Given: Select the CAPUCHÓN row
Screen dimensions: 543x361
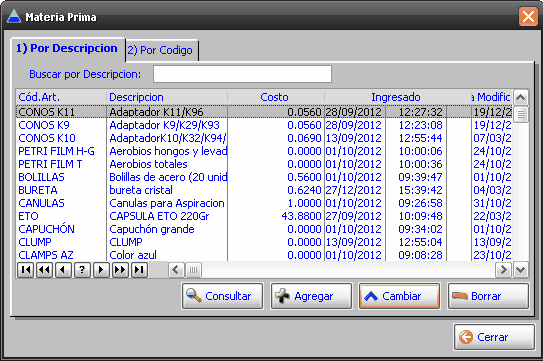Looking at the screenshot, I should click(x=264, y=229).
